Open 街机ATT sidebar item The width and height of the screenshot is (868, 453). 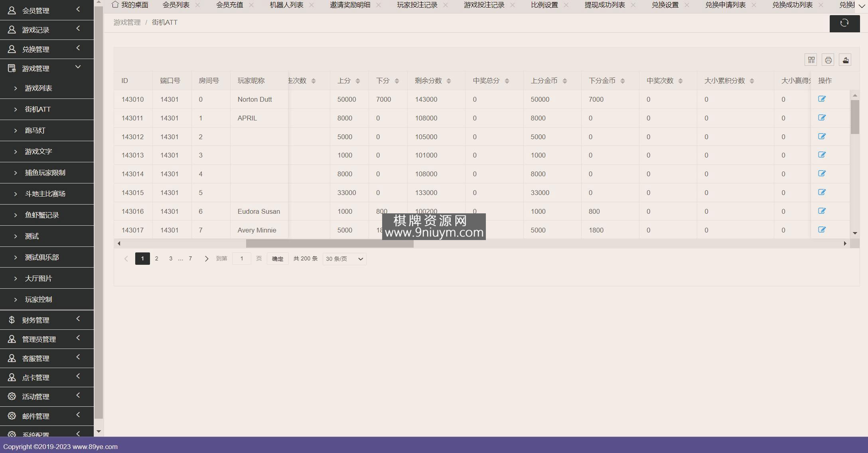pos(47,109)
